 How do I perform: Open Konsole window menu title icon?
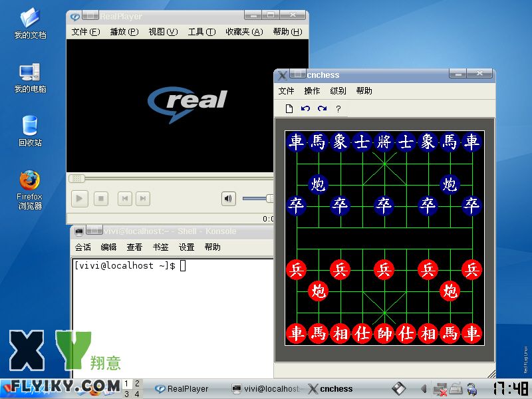79,231
